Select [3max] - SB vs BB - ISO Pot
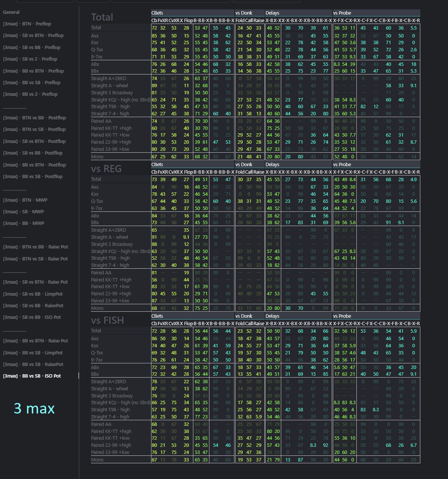The image size is (448, 479). [32, 317]
